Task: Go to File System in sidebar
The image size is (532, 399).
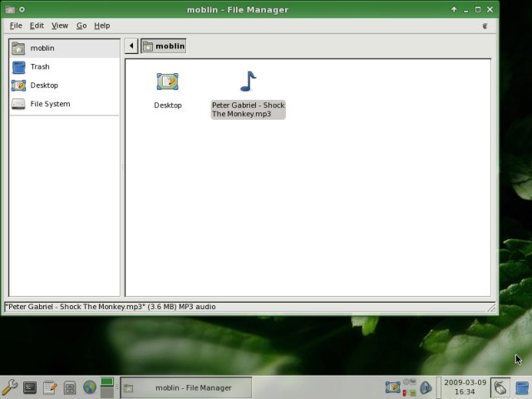Action: tap(50, 104)
